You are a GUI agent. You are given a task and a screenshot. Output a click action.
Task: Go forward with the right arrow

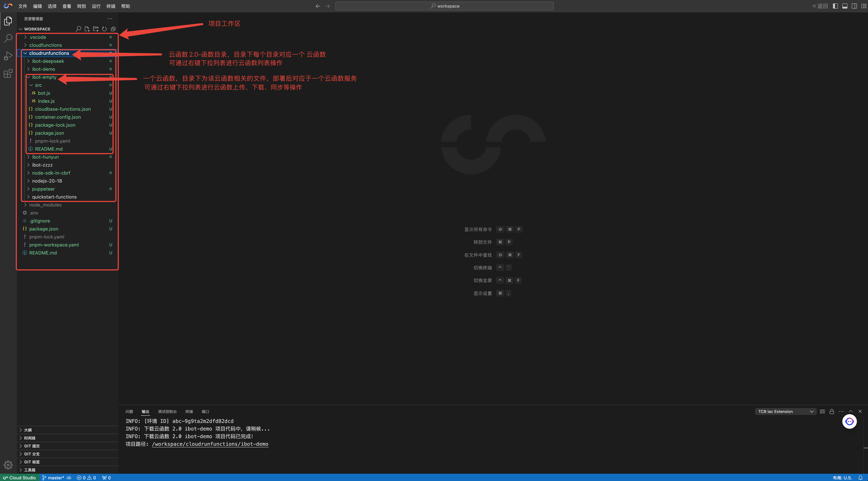(328, 6)
